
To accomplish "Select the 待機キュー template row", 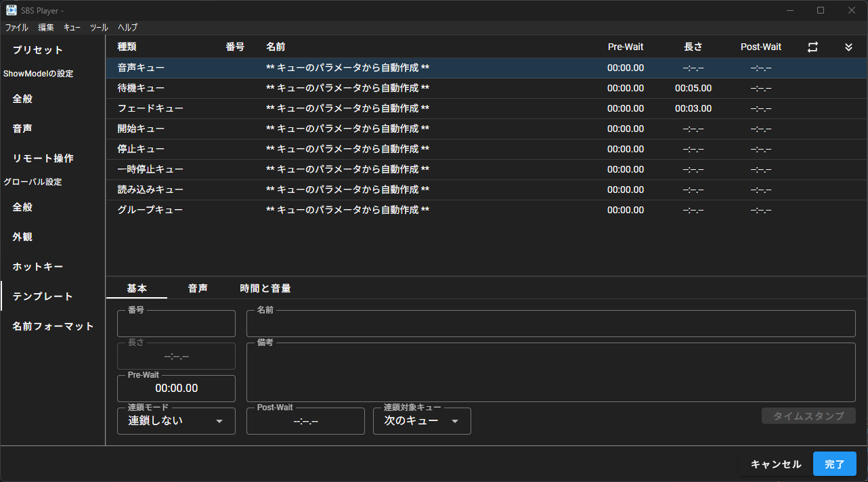I will tap(271, 88).
